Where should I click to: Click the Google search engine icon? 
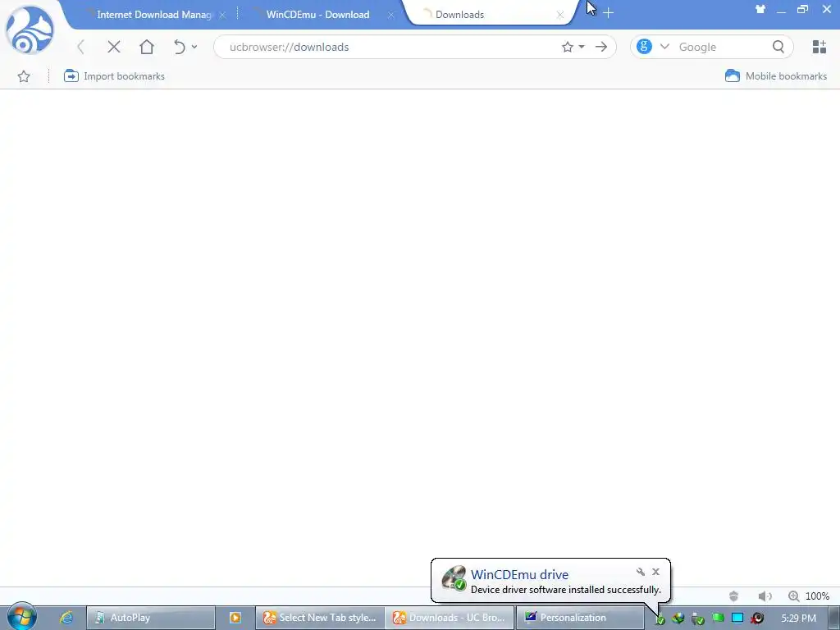pos(644,47)
